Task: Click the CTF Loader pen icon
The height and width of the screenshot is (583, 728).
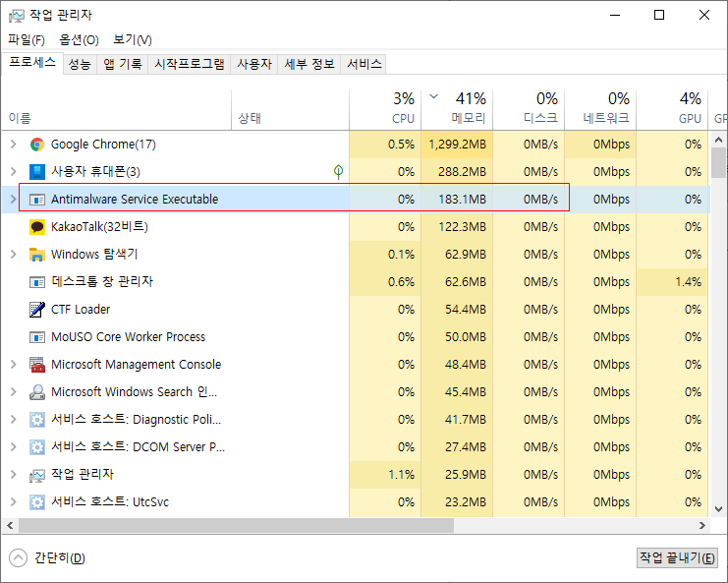Action: click(37, 310)
